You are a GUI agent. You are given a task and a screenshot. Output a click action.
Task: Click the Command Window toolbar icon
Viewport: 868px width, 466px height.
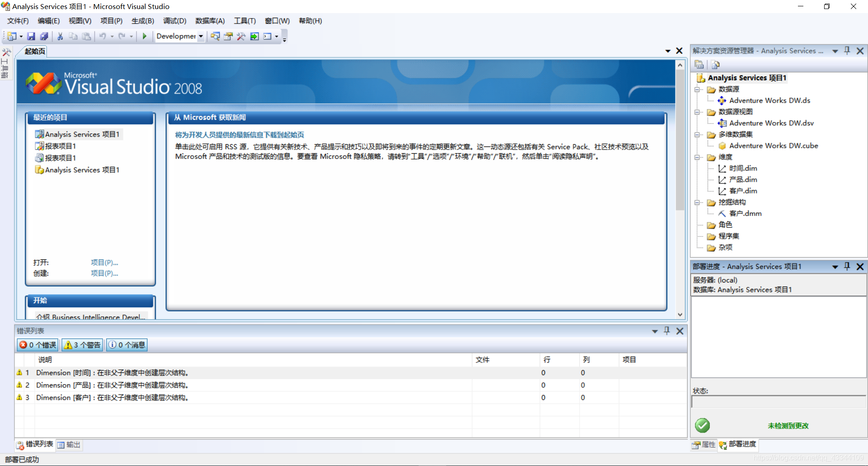click(268, 36)
